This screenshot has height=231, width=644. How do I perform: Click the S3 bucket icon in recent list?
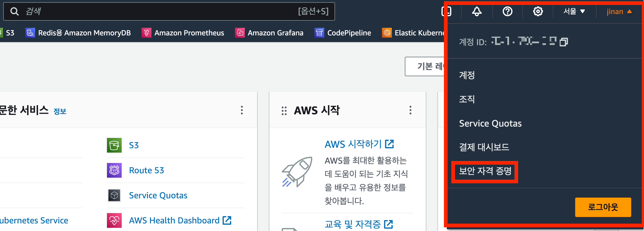114,145
